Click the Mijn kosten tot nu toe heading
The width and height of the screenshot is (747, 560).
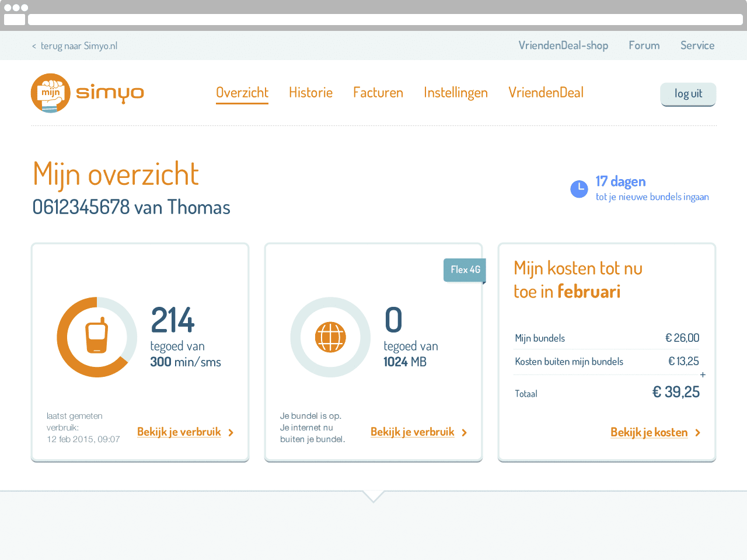click(x=578, y=279)
